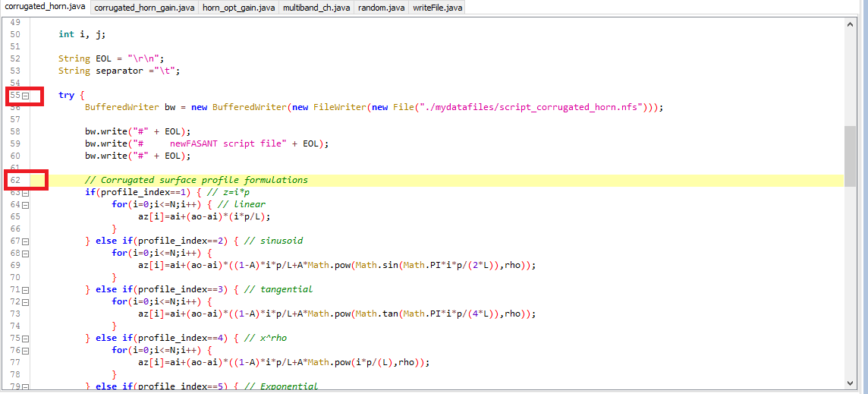Image resolution: width=868 pixels, height=394 pixels.
Task: Collapse the x^rho else-if block at line 75
Action: [25, 339]
